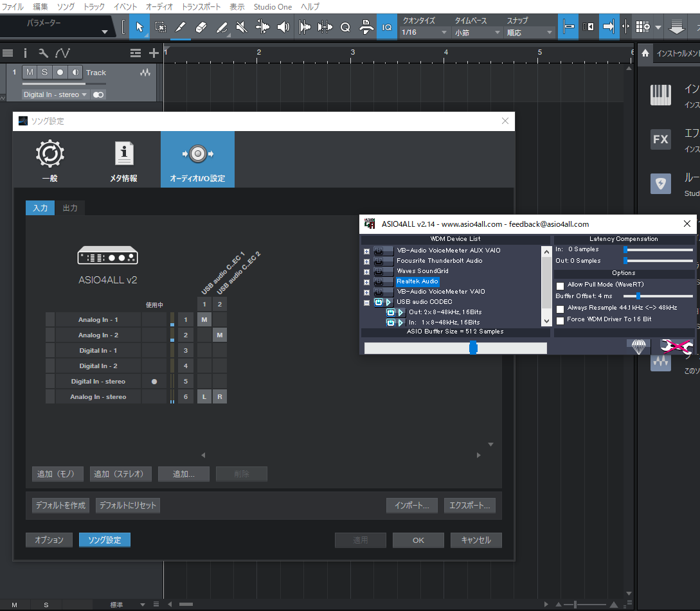Select the Range tool

[160, 27]
